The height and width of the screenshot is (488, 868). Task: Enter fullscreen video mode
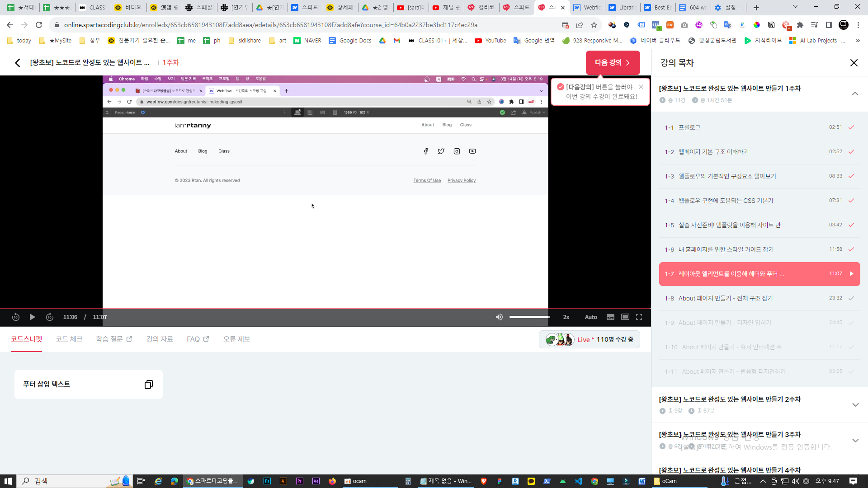pos(639,317)
